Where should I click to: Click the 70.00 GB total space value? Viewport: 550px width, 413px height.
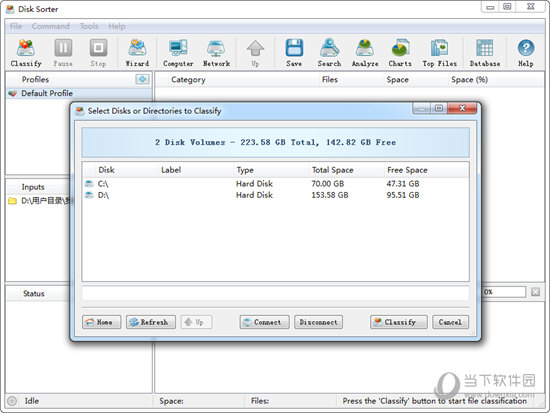(328, 184)
